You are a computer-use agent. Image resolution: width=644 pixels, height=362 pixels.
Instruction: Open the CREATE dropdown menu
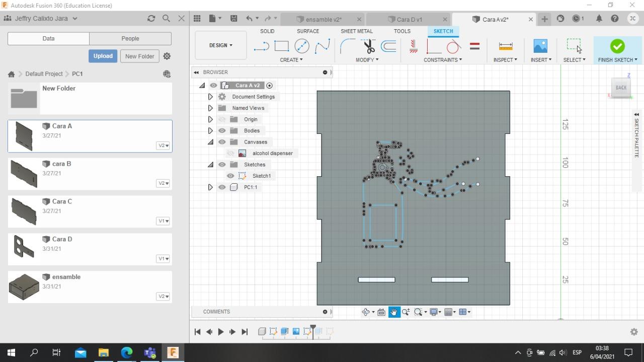tap(291, 60)
